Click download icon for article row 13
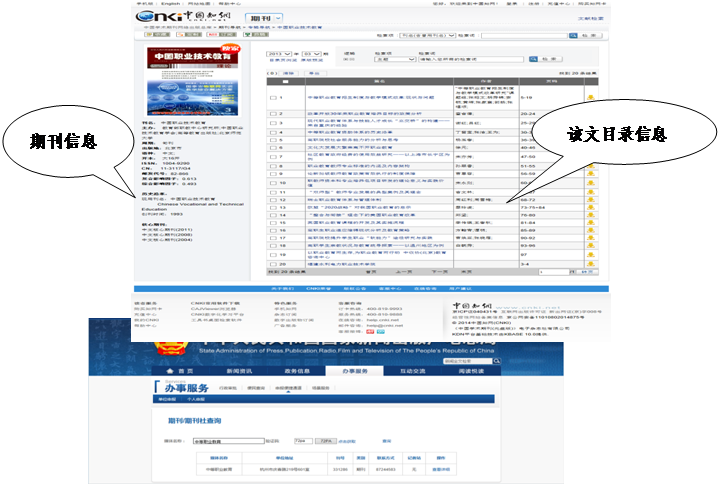The height and width of the screenshot is (484, 720). tap(591, 207)
